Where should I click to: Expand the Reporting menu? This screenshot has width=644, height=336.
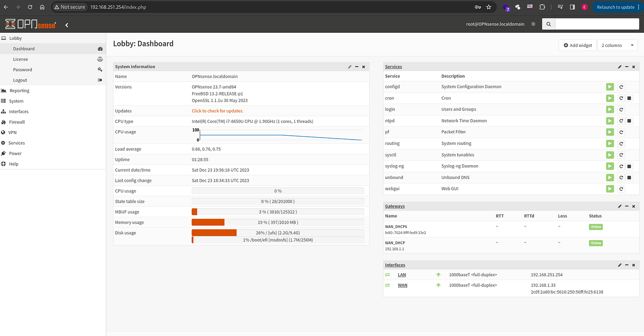point(53,91)
